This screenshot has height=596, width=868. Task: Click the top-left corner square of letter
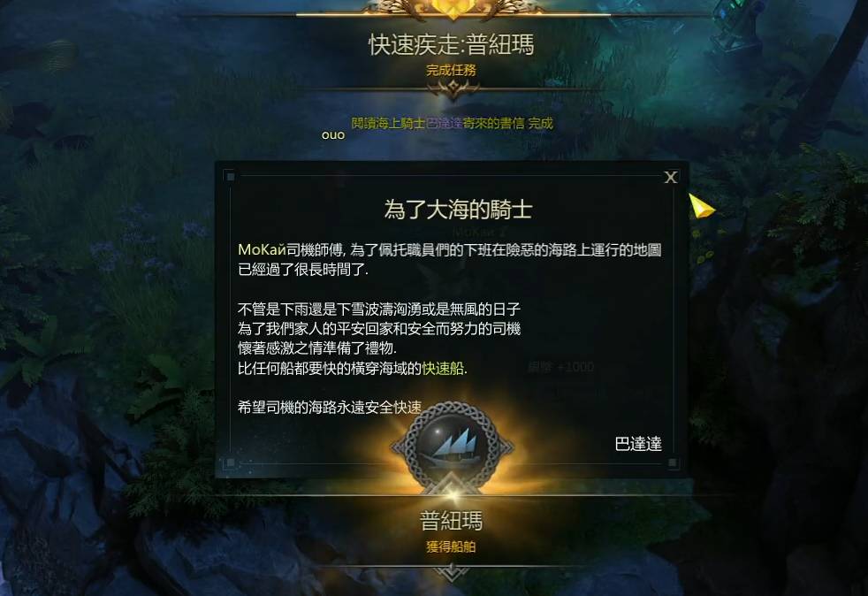point(231,177)
